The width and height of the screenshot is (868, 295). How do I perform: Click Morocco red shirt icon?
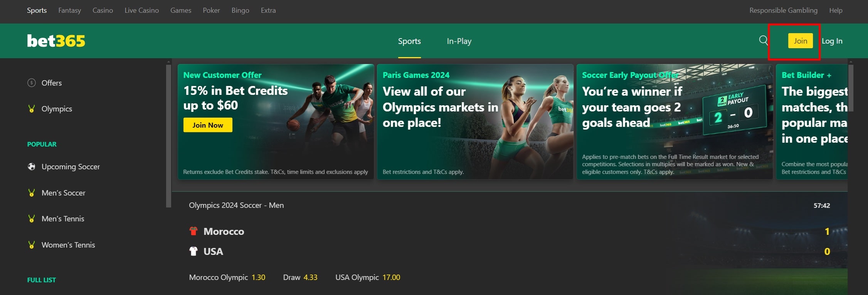193,231
